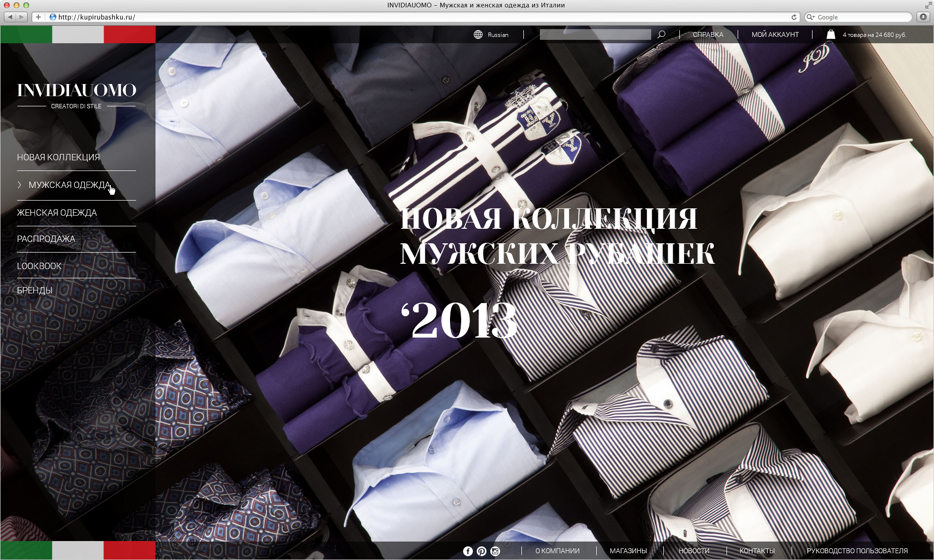
Task: Open the О КОМПАНИИ footer link
Action: tap(557, 551)
